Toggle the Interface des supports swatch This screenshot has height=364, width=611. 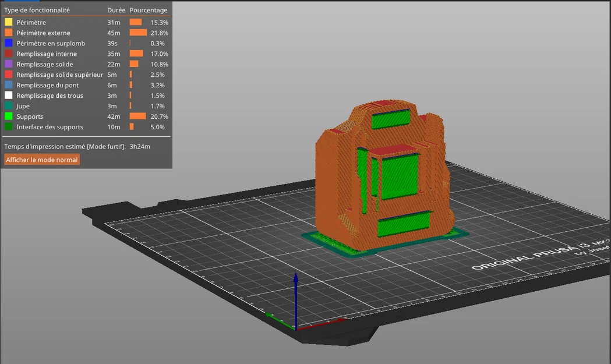coord(9,127)
